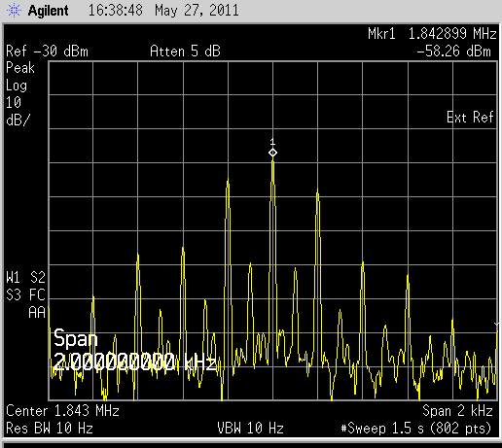Click the Res BW 10 Hz label
Image resolution: width=502 pixels, height=448 pixels.
click(50, 429)
